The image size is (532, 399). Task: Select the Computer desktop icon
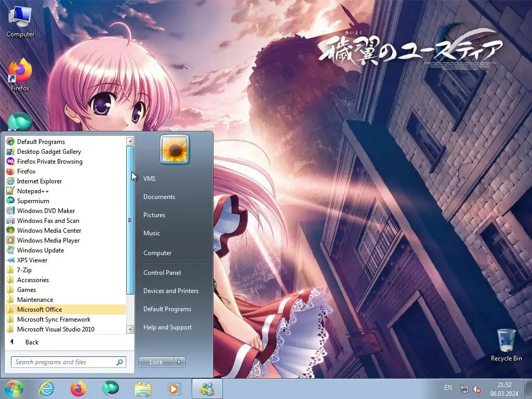tap(20, 21)
